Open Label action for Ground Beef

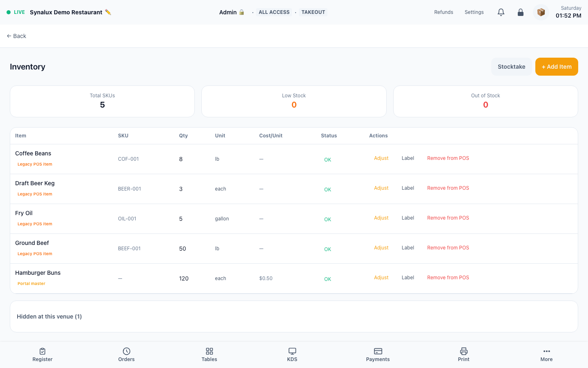pyautogui.click(x=408, y=248)
